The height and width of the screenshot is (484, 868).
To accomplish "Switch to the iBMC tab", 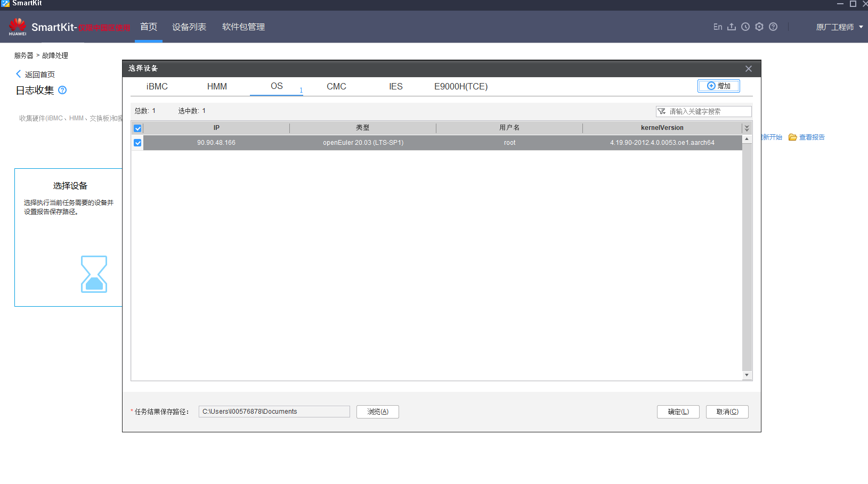I will [x=157, y=86].
